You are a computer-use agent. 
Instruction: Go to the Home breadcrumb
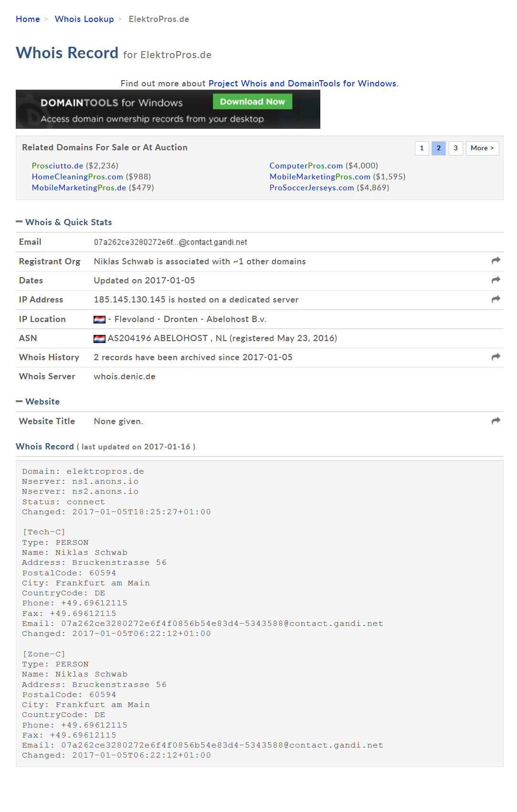tap(28, 19)
